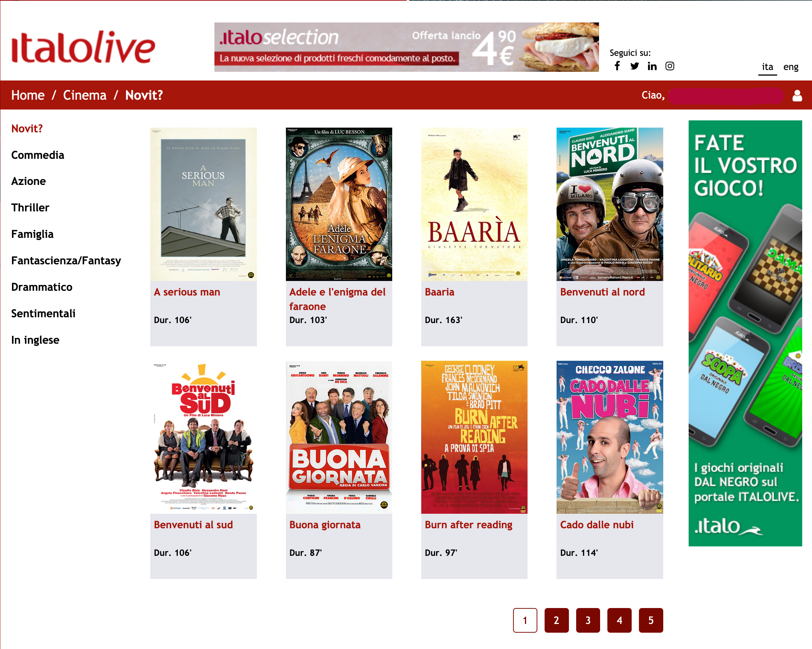Open the Instagram social icon
The width and height of the screenshot is (812, 649).
click(670, 66)
